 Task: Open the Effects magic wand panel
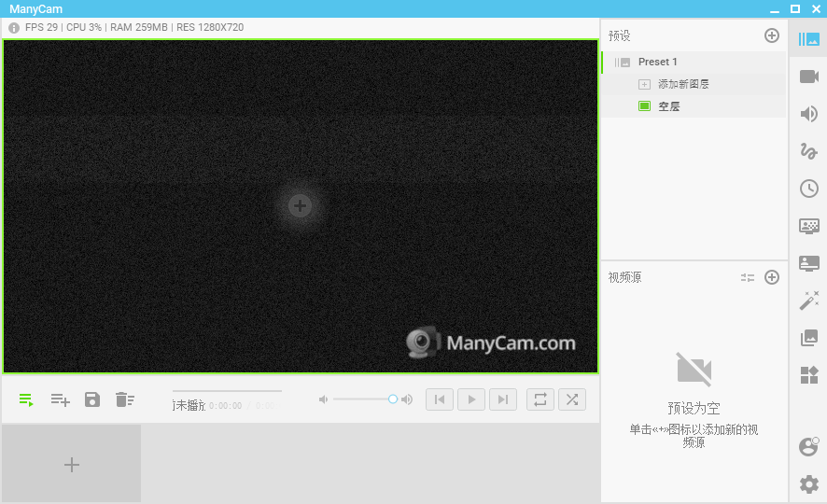pos(808,301)
